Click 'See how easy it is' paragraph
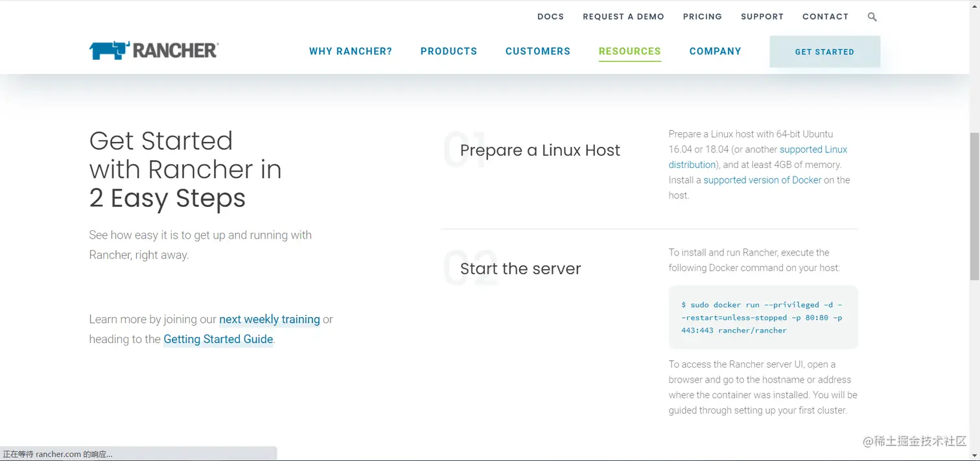Viewport: 980px width, 461px height. click(200, 245)
